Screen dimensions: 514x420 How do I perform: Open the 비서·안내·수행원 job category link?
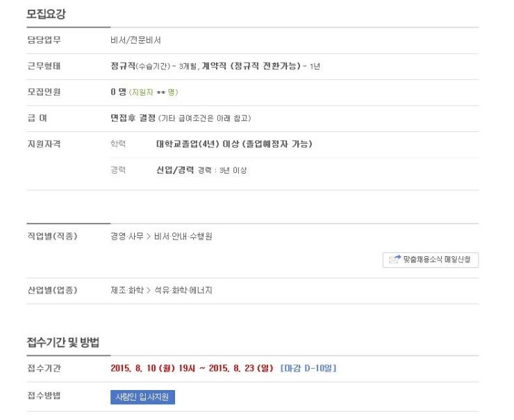(183, 236)
